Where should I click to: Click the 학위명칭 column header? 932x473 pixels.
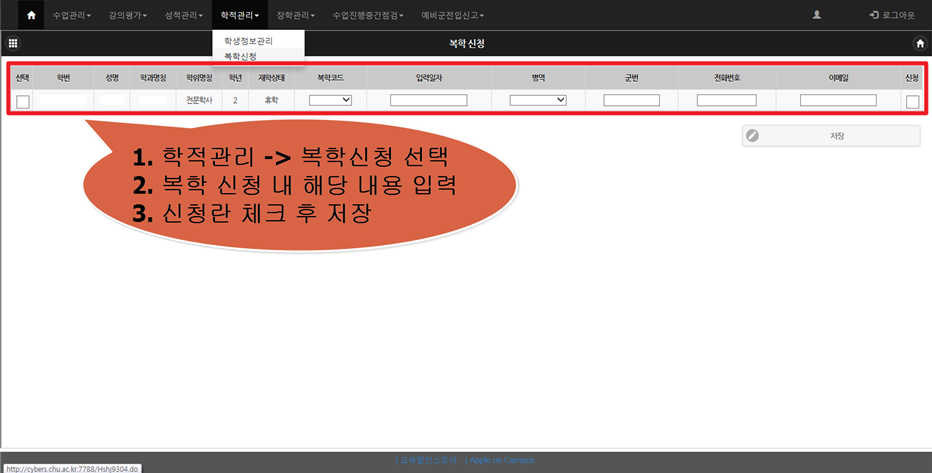click(199, 78)
